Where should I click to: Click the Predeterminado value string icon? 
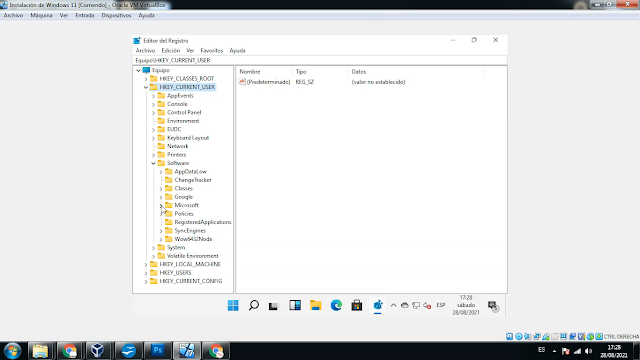coord(242,82)
